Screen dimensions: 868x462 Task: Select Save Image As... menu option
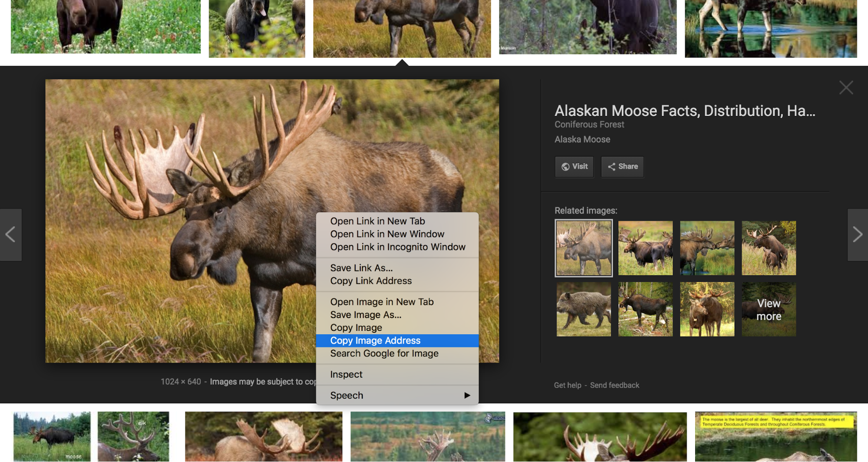(366, 315)
